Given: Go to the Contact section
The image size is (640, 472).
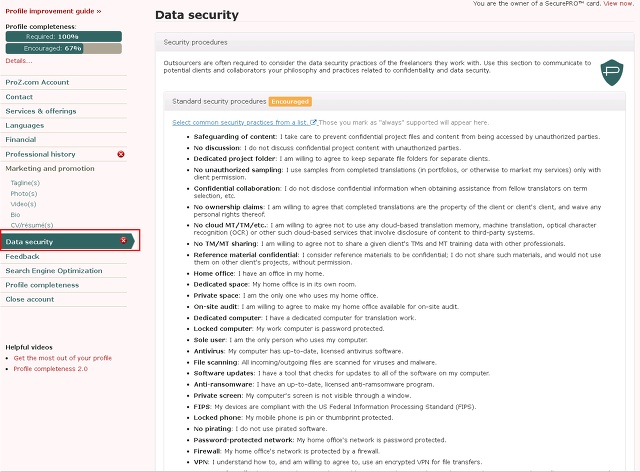Looking at the screenshot, I should point(19,97).
